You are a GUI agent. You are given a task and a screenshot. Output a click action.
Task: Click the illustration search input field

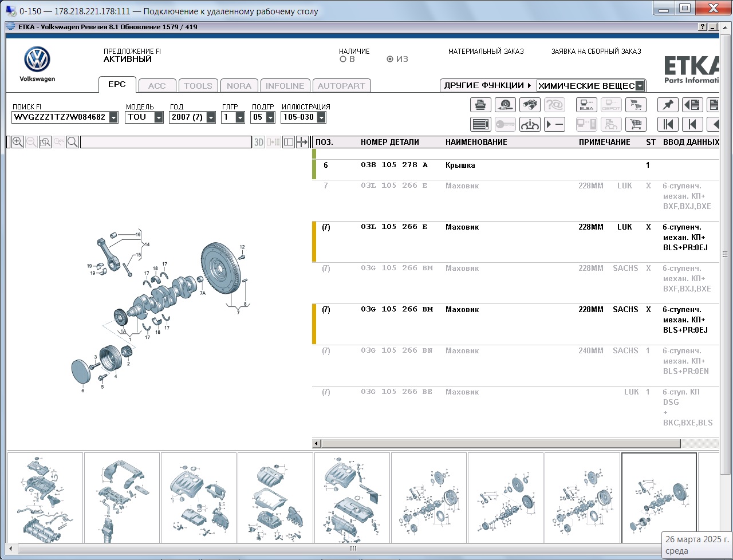[166, 142]
